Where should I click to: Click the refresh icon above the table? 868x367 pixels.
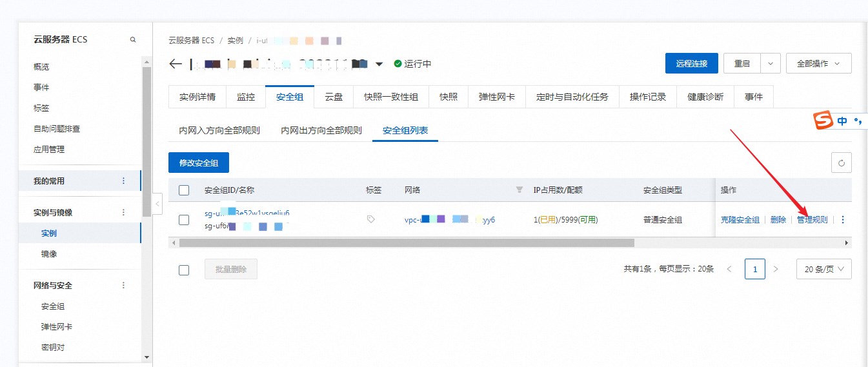pyautogui.click(x=841, y=163)
